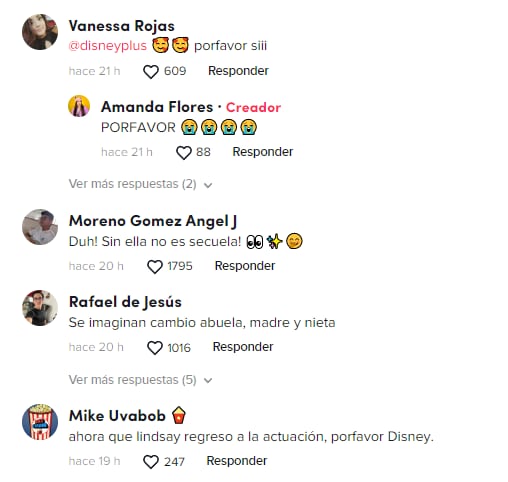Reply to Amanda Flores's comment
The height and width of the screenshot is (482, 508).
click(x=263, y=152)
